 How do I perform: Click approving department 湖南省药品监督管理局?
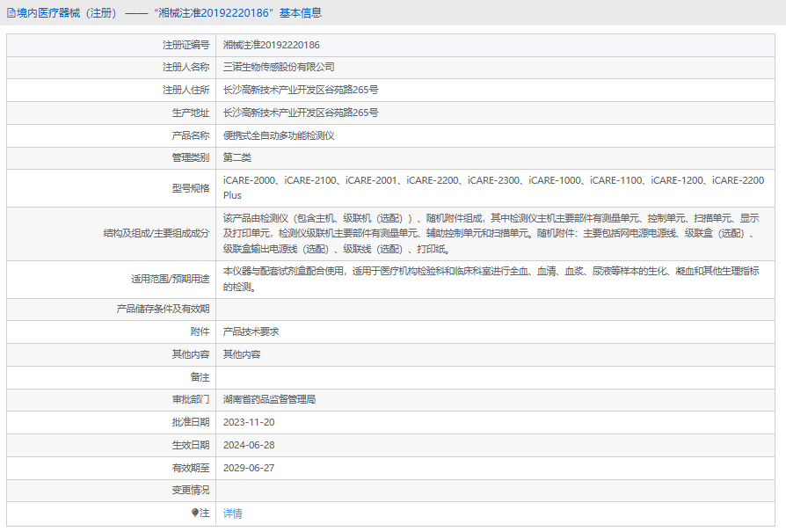(270, 399)
